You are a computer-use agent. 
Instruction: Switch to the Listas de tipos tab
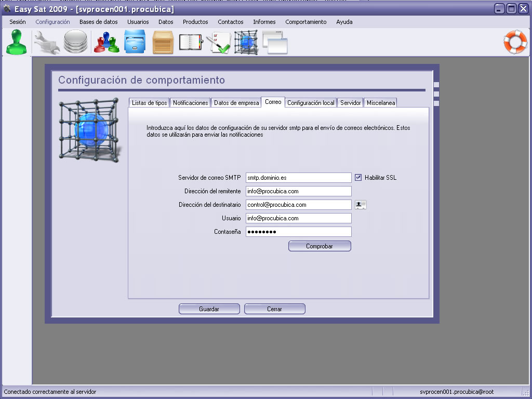pos(149,103)
